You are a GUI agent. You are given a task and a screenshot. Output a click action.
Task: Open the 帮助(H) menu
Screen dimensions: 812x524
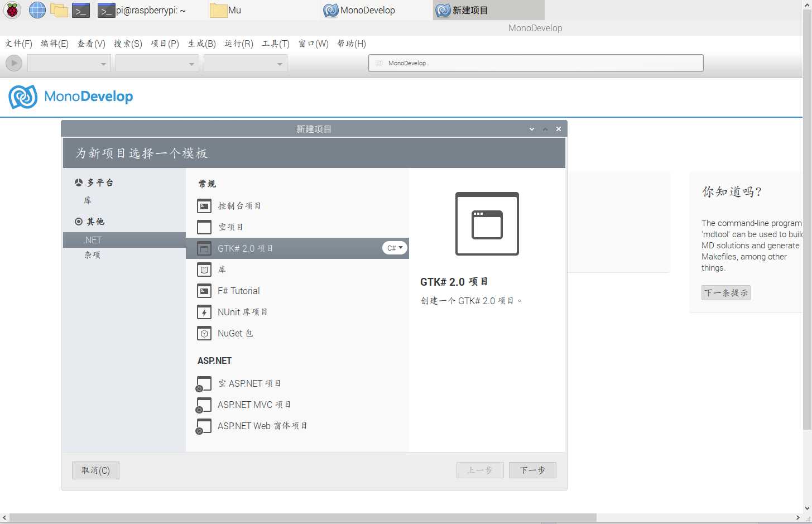click(352, 44)
